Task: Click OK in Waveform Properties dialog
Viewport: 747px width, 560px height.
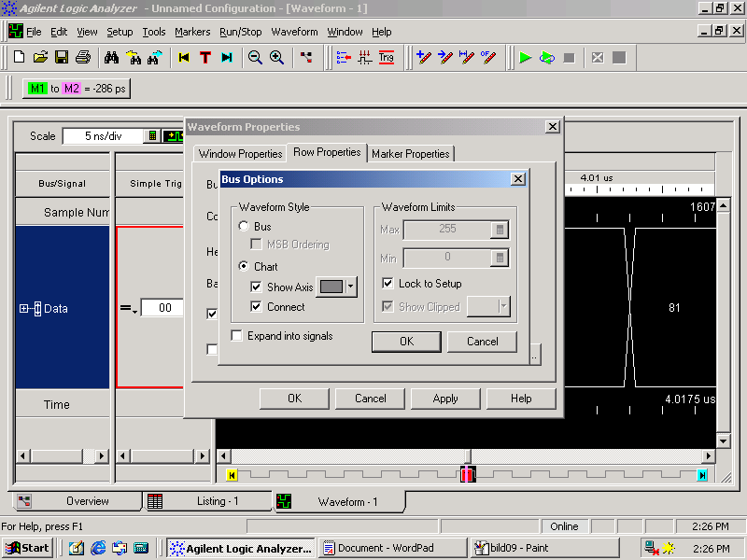Action: [x=294, y=399]
